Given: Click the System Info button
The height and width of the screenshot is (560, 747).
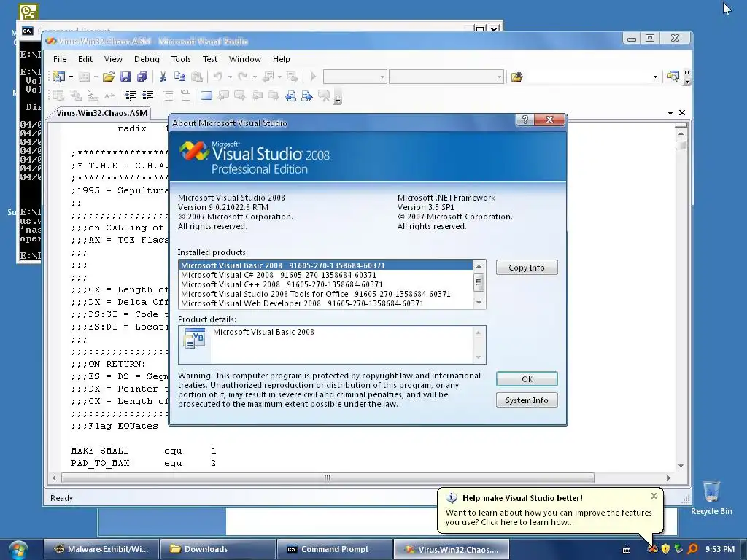Looking at the screenshot, I should 527,400.
